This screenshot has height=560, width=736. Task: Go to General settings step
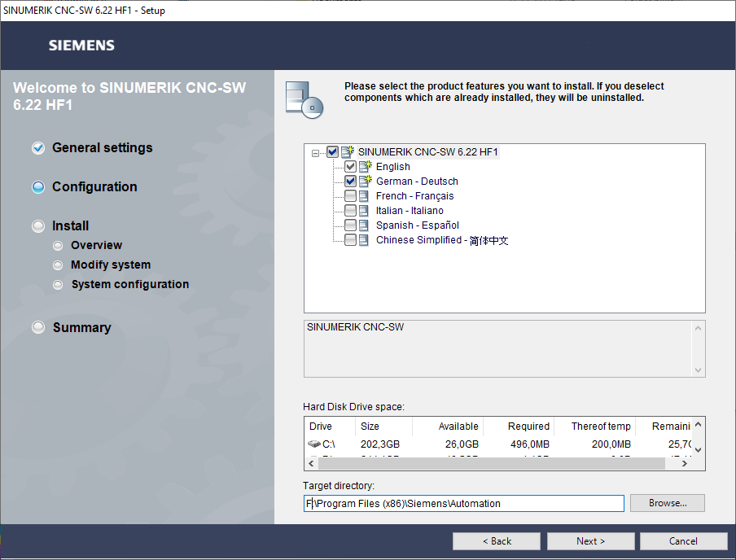click(x=102, y=147)
